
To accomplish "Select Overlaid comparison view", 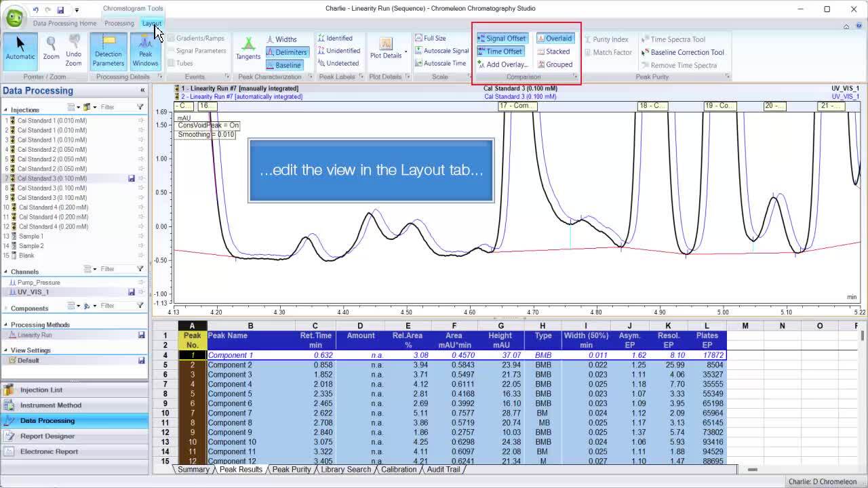I will 555,39.
